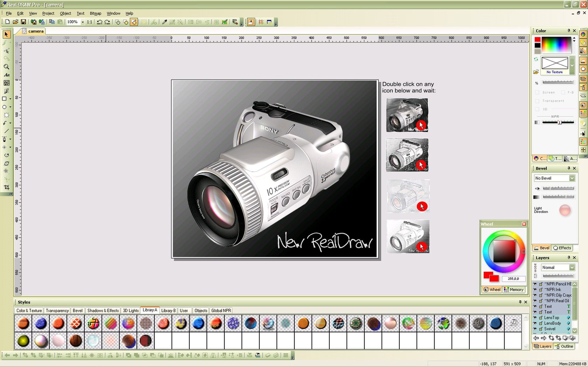Select the Crop tool
The height and width of the screenshot is (367, 588).
tap(6, 187)
